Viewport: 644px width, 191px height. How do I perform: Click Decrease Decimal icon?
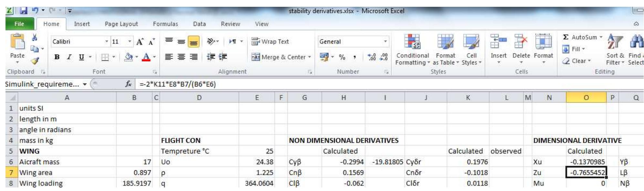pyautogui.click(x=383, y=57)
